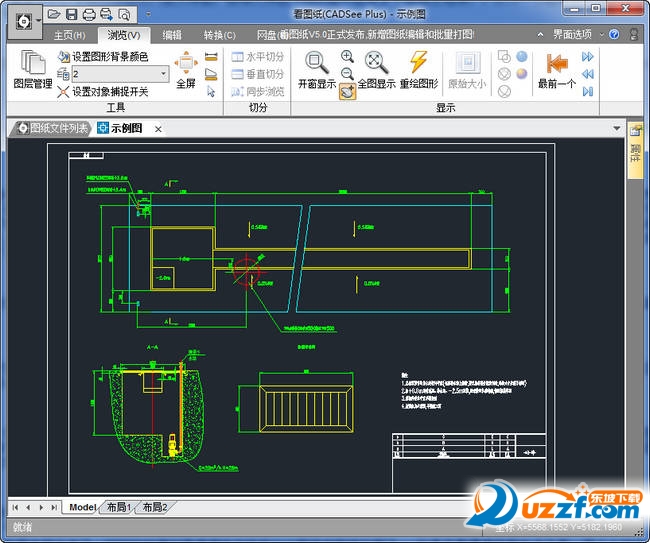This screenshot has height=543, width=650.
Task: Click the zoom out magnifier icon
Action: [x=347, y=74]
